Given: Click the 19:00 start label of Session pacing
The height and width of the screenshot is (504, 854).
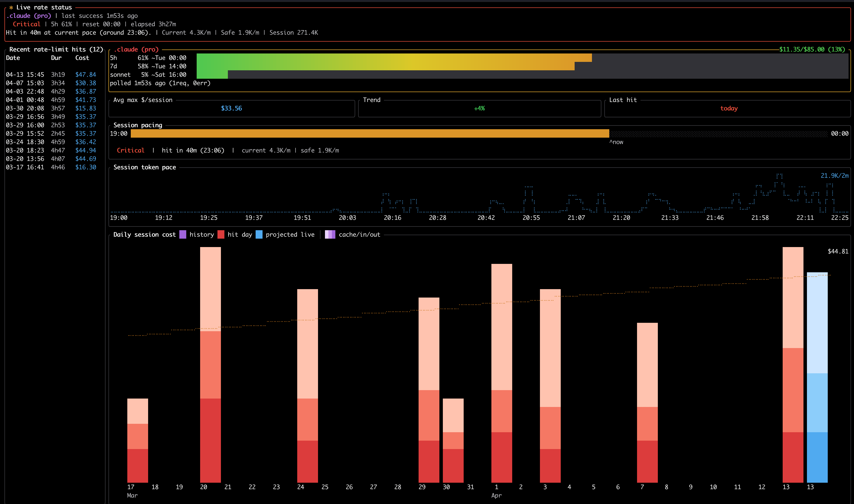Looking at the screenshot, I should (x=119, y=133).
